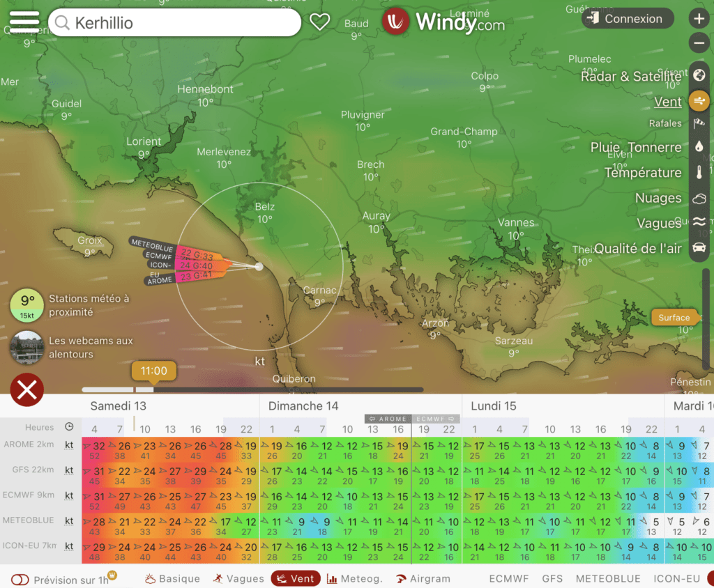This screenshot has width=714, height=588.
Task: Click the Surface altitude level marker
Action: (674, 318)
